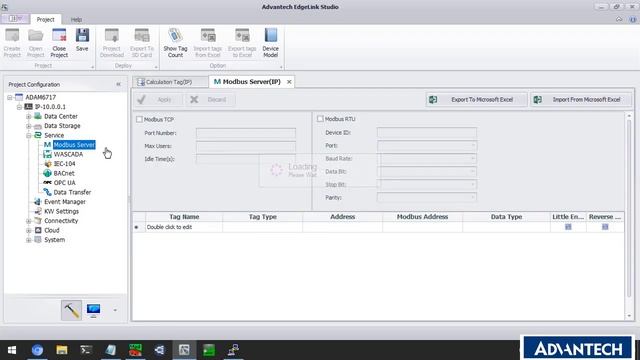Select the hammer configuration view icon
The image size is (640, 360).
click(x=71, y=310)
